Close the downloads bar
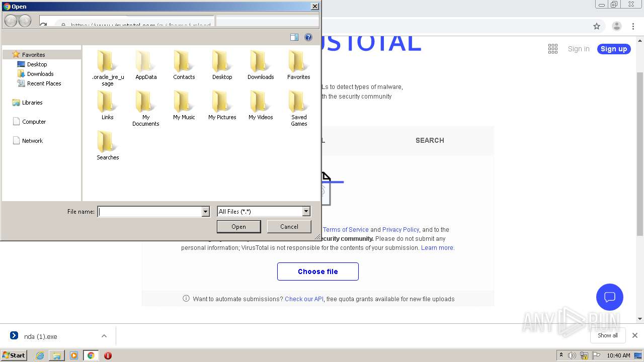Viewport: 644px width, 362px height. point(635,335)
